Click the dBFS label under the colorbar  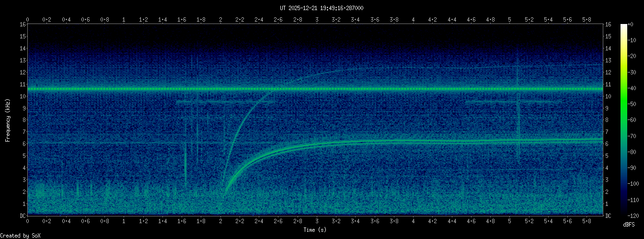pos(629,224)
